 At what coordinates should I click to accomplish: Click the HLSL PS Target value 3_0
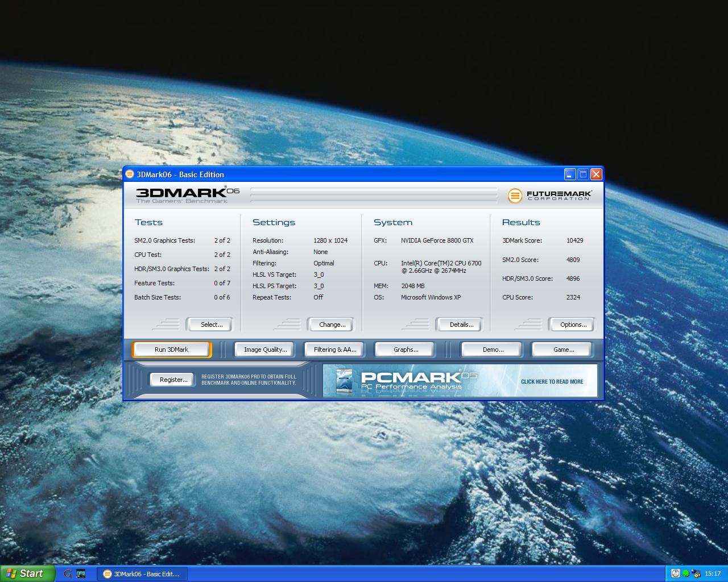(x=318, y=286)
